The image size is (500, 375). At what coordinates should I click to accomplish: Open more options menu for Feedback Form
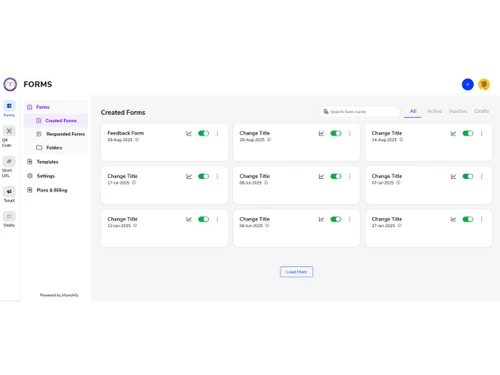[217, 133]
